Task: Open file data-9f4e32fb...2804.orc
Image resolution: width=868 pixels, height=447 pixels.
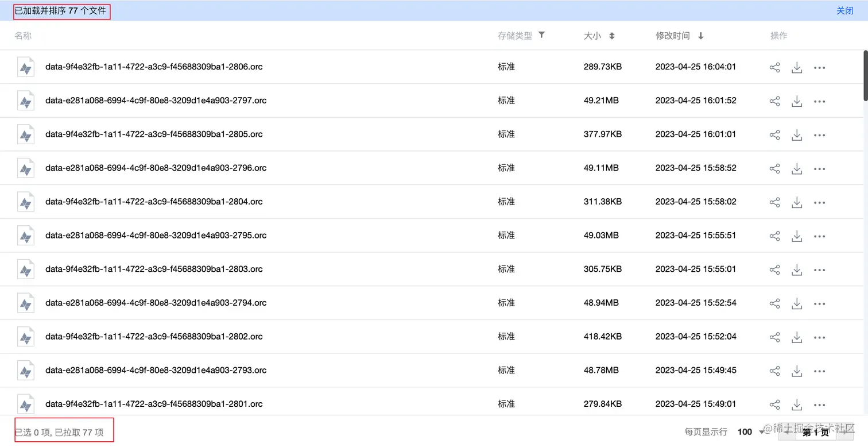Action: [x=154, y=201]
